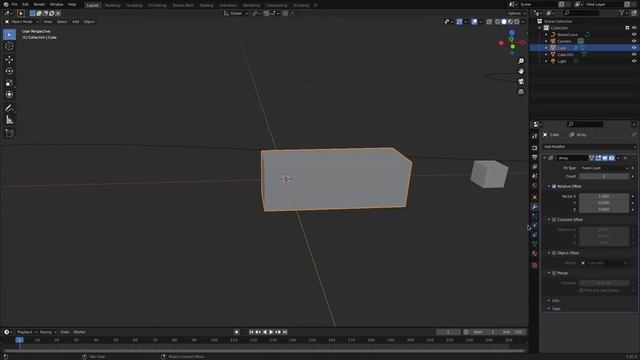Hide the BezierCurve via its eye icon
The width and height of the screenshot is (640, 360).
[x=634, y=35]
